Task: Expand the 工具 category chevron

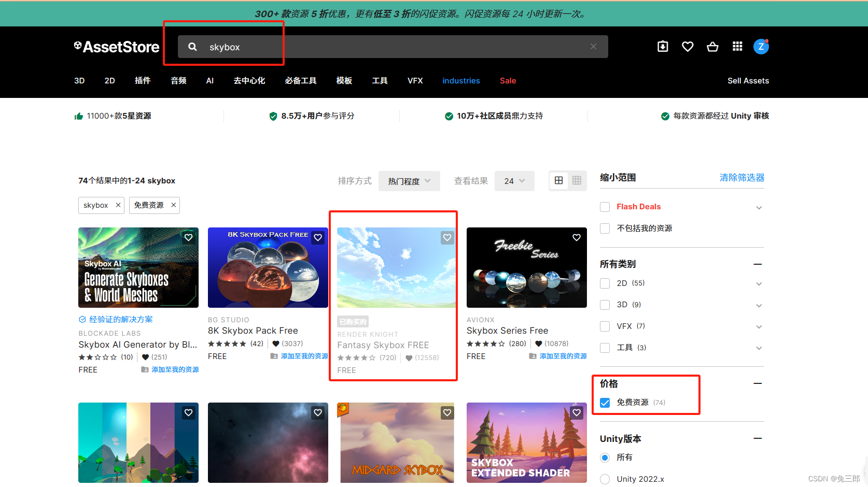Action: [x=759, y=348]
